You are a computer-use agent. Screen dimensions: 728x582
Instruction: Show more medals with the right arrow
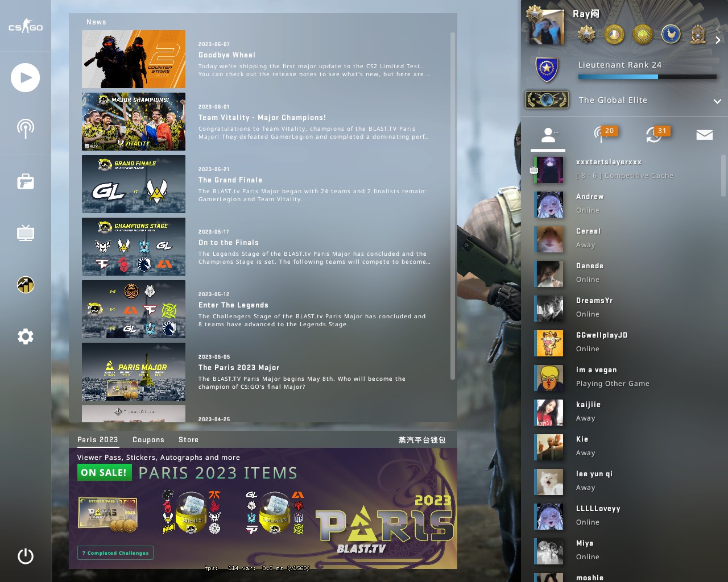[718, 40]
